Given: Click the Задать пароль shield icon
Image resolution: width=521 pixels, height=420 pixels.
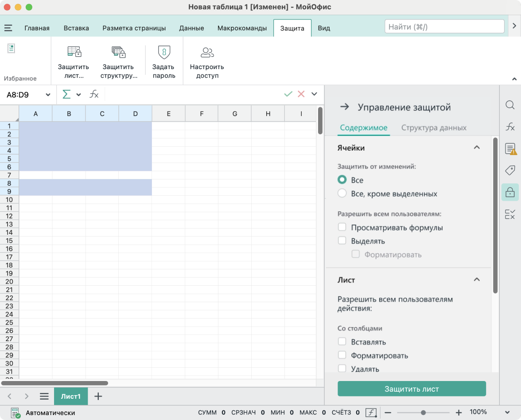Looking at the screenshot, I should [x=164, y=52].
